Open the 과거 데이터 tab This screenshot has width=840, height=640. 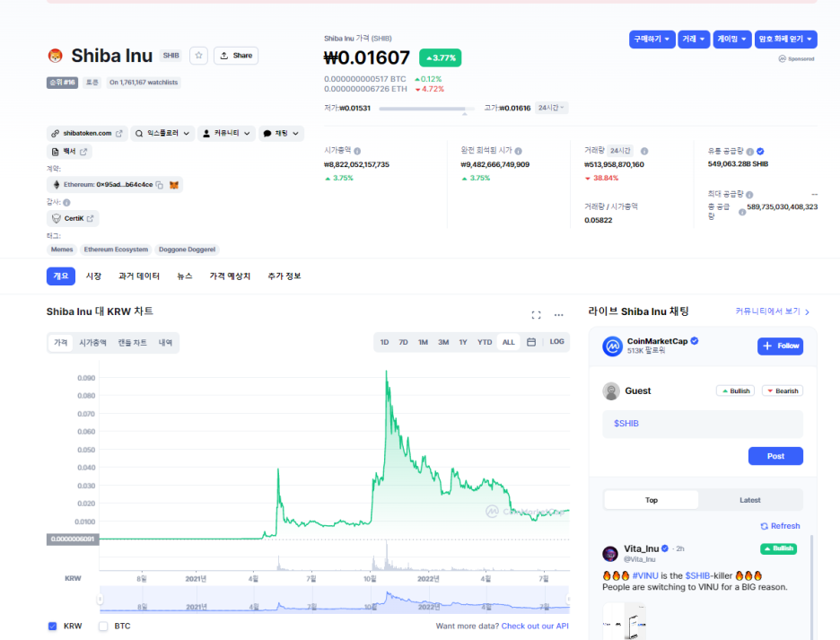[139, 276]
